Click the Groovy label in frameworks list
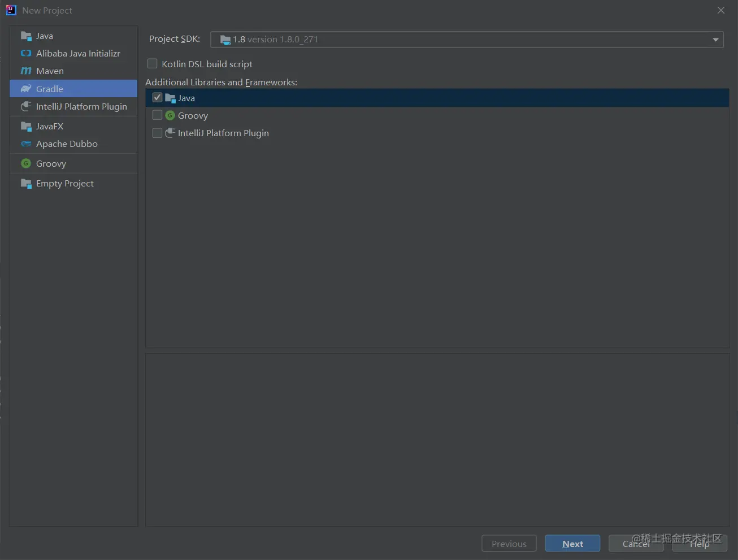 [193, 116]
